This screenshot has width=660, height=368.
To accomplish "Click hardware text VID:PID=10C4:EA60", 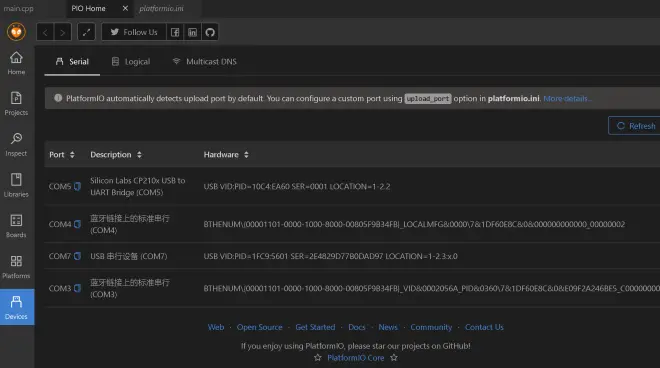I will click(x=297, y=187).
